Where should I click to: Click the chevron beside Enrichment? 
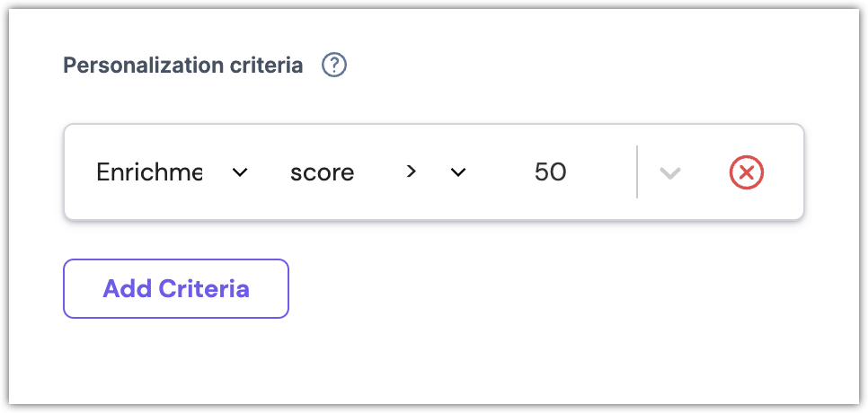[240, 172]
